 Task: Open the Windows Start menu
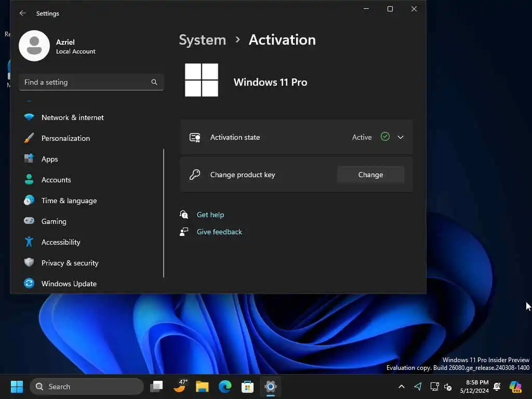(17, 387)
